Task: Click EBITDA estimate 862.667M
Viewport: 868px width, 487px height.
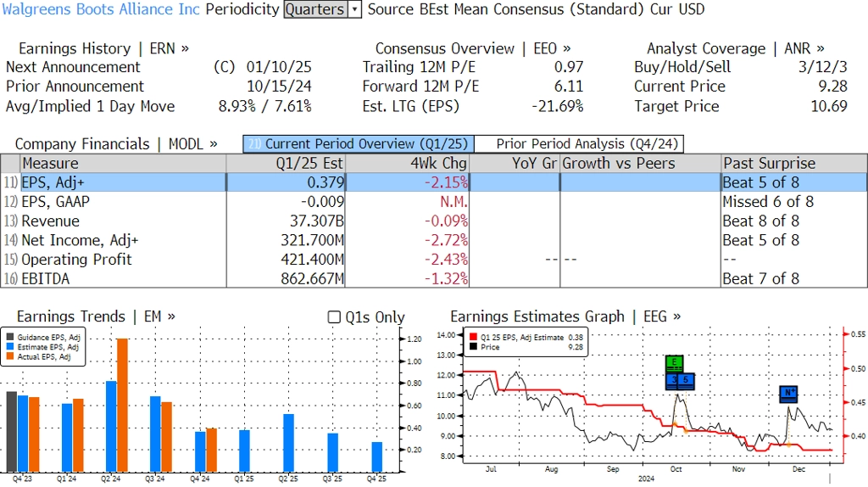Action: point(312,278)
